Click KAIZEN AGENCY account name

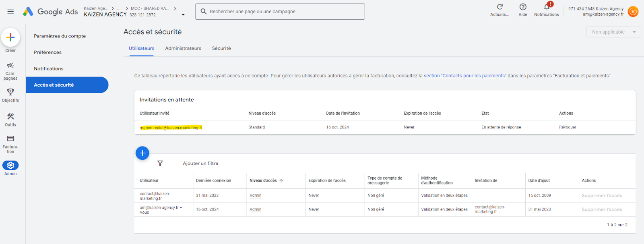pos(105,14)
